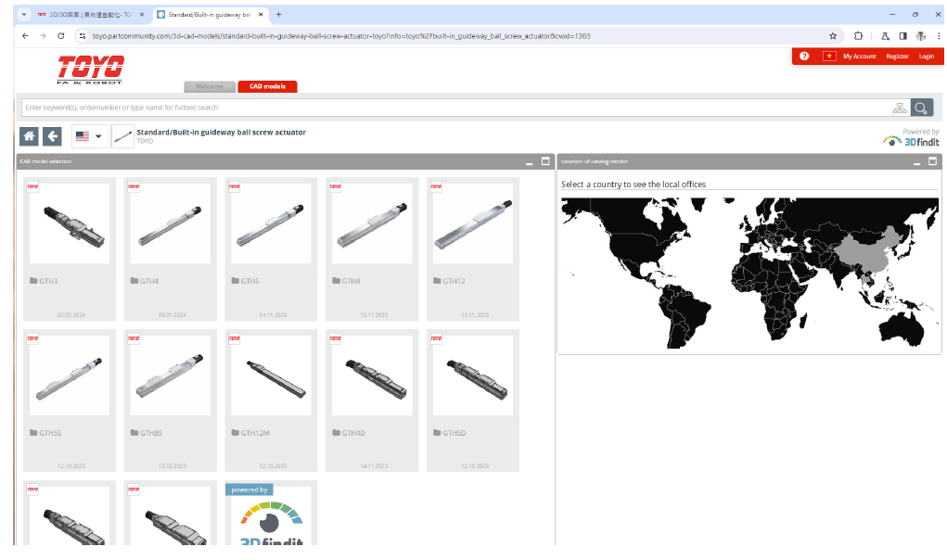
Task: Open the GTH3 actuator thumbnail
Action: coord(70,223)
